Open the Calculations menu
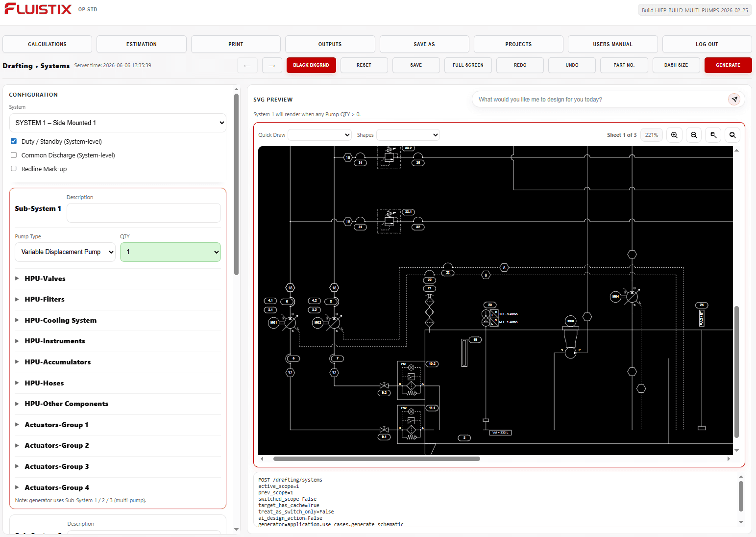Viewport: 756px width, 537px height. pos(47,44)
